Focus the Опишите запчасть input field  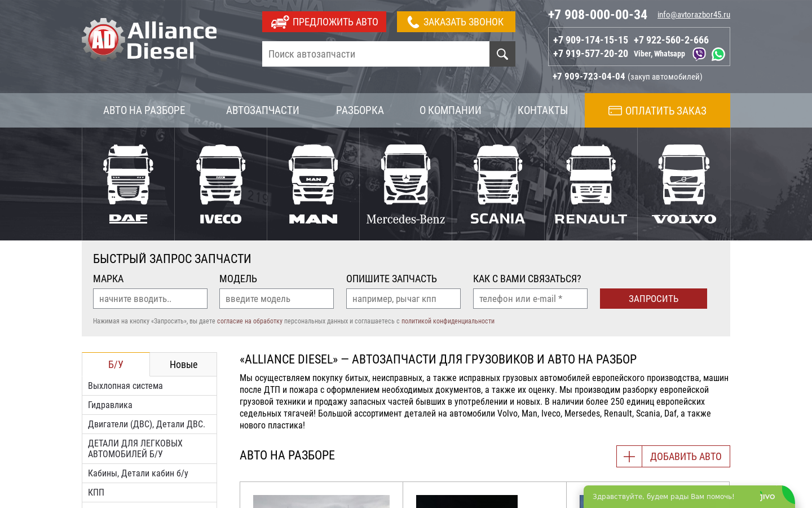[x=403, y=299]
